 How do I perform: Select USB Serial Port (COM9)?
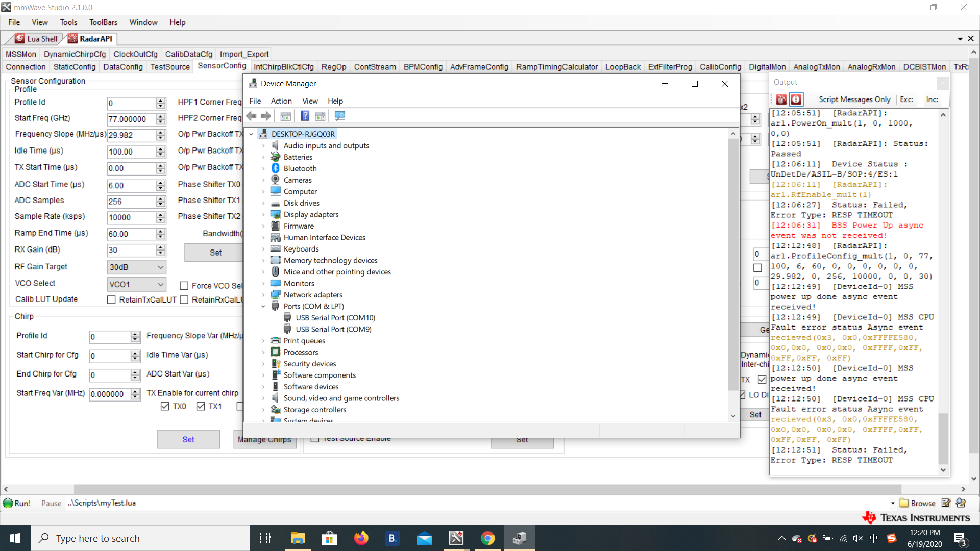click(x=333, y=330)
